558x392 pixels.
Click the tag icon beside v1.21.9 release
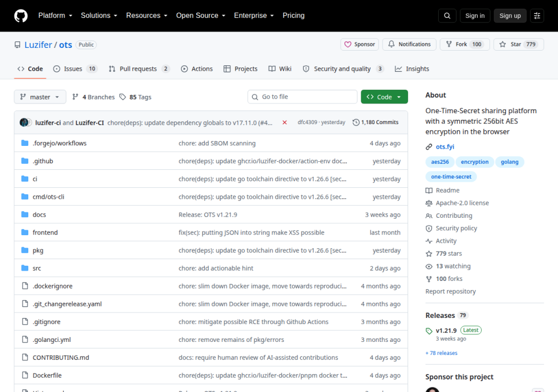point(429,331)
